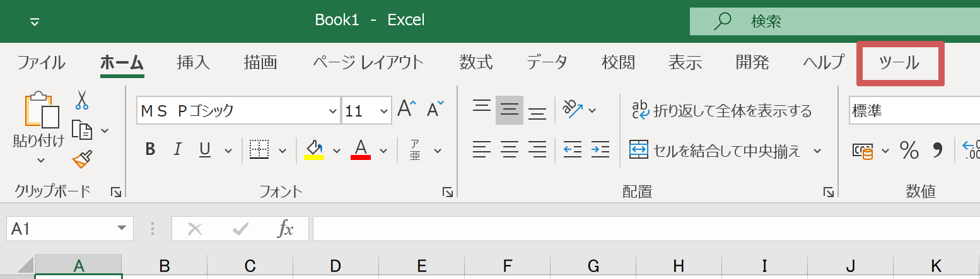Screen dimensions: 980x279
Task: Click the Percent Style icon
Action: tap(909, 150)
